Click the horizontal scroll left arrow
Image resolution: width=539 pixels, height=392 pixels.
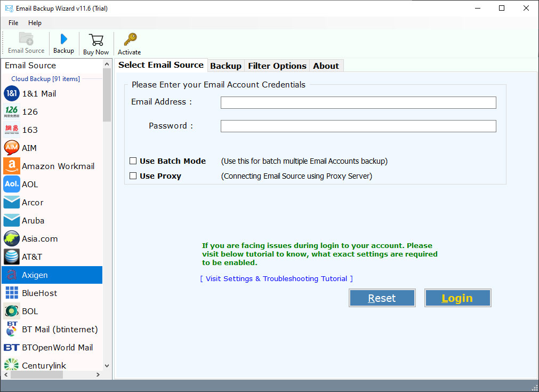(6, 375)
